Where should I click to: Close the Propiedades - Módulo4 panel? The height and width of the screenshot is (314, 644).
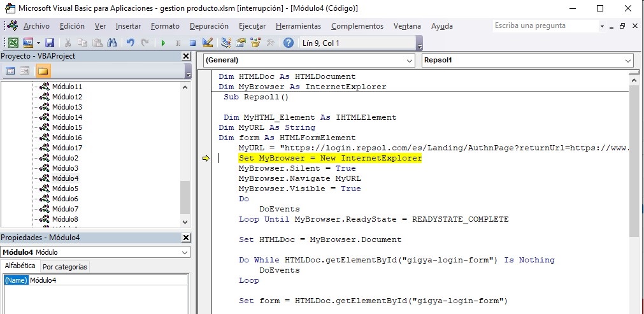[x=186, y=238]
